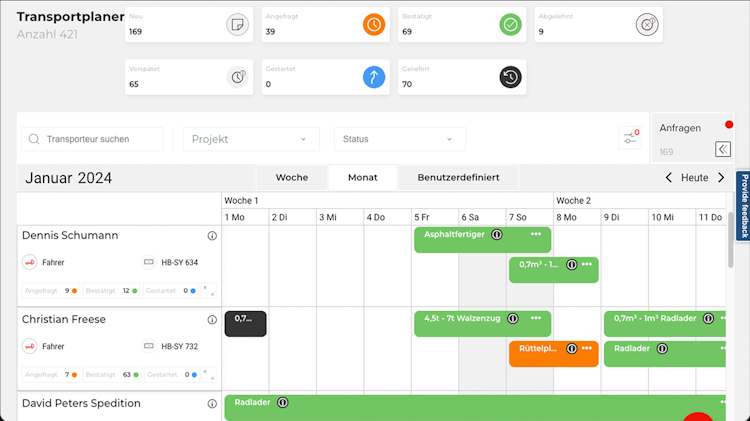The height and width of the screenshot is (421, 750).
Task: Open the Status dropdown
Action: pyautogui.click(x=399, y=139)
